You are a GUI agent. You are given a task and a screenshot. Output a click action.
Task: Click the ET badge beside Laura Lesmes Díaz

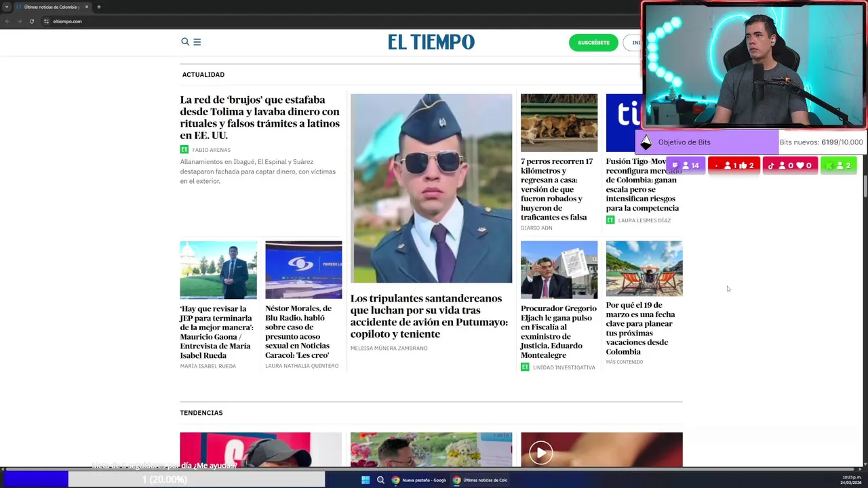point(610,220)
